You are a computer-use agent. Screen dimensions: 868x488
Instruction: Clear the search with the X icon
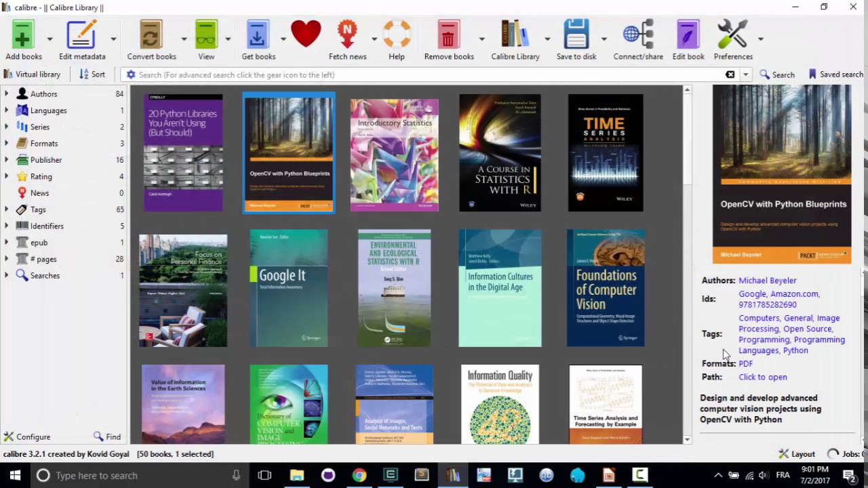click(x=730, y=75)
